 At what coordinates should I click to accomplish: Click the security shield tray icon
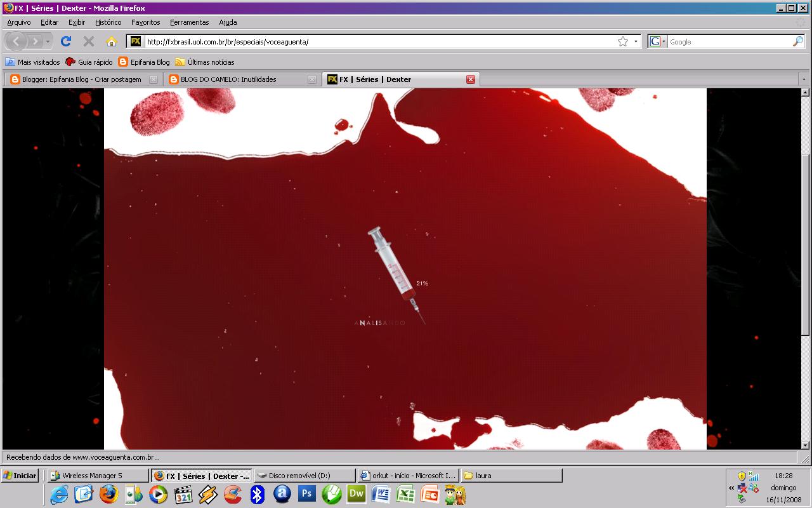point(742,476)
